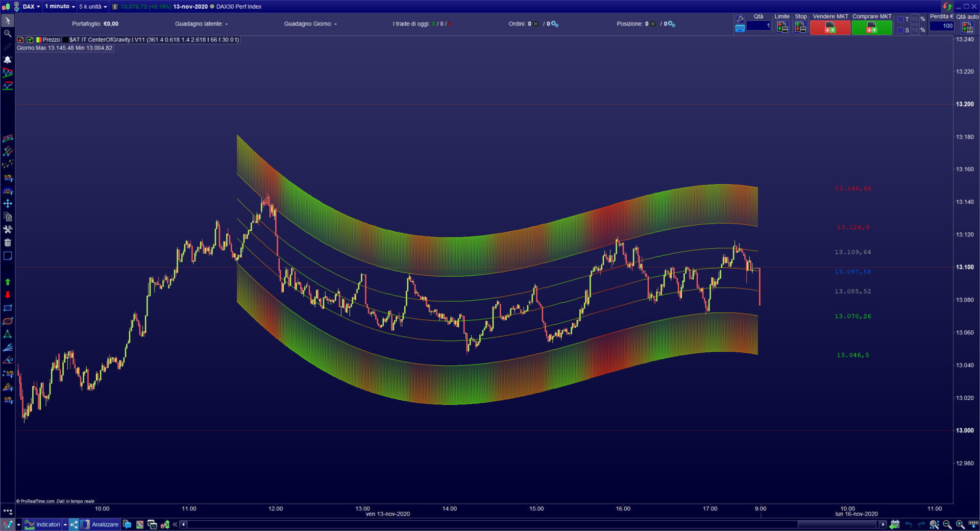980x531 pixels.
Task: Open the DAX instrument dropdown
Action: click(x=31, y=7)
